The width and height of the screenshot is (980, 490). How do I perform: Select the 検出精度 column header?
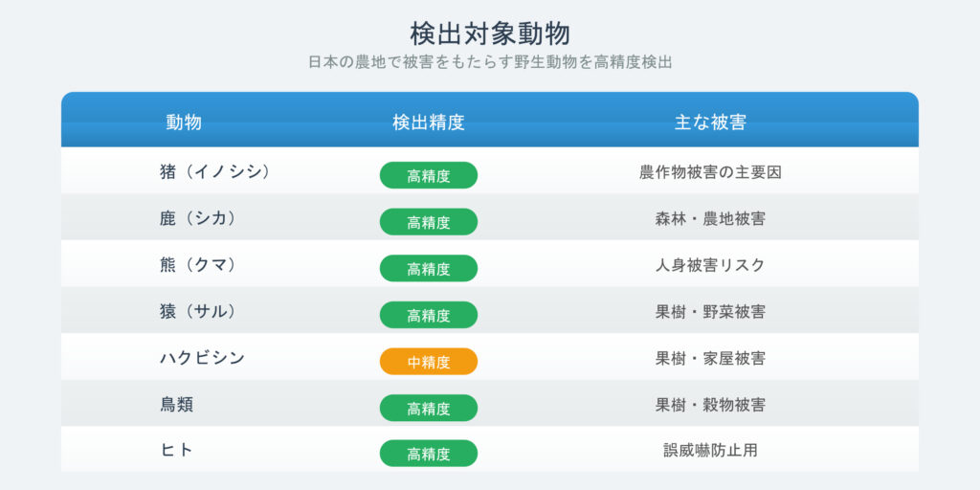point(428,122)
